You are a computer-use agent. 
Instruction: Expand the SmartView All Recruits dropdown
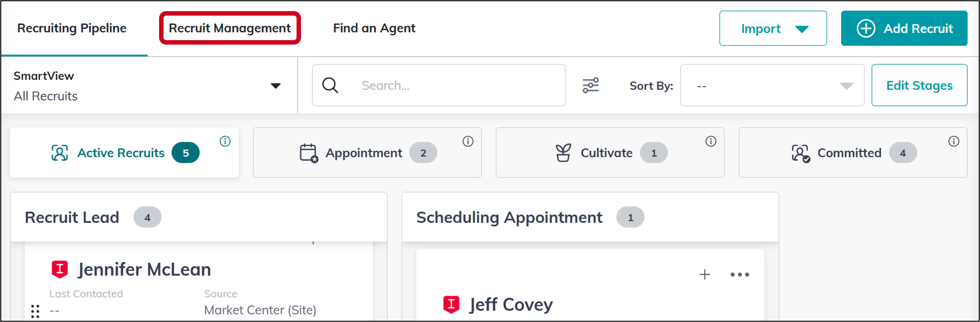click(x=276, y=85)
